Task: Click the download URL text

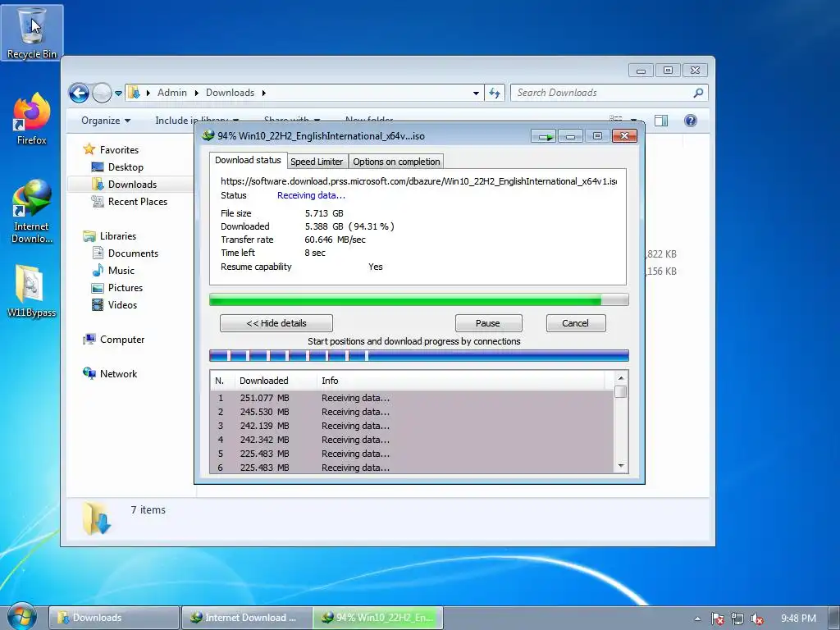Action: (418, 181)
